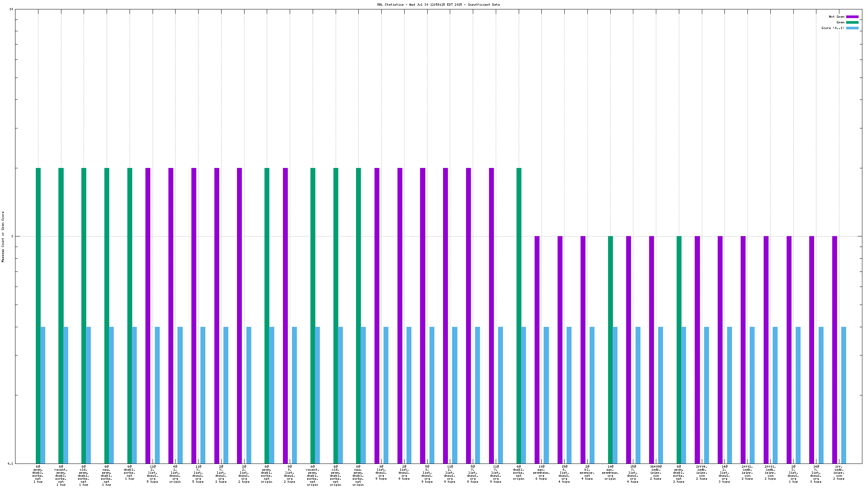Viewport: 868px width, 488px height.
Task: Click the '2ff04.iadb.isipp.com' x-axis label
Action: coord(701,473)
